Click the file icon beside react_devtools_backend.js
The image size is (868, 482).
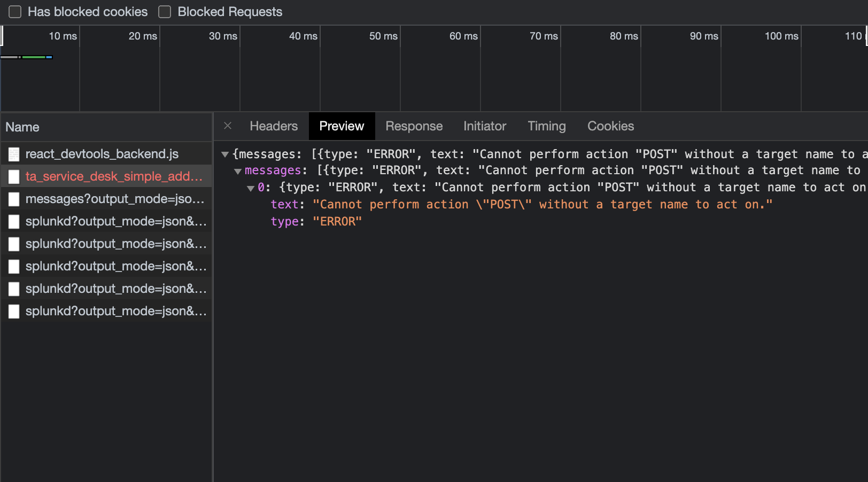tap(14, 153)
